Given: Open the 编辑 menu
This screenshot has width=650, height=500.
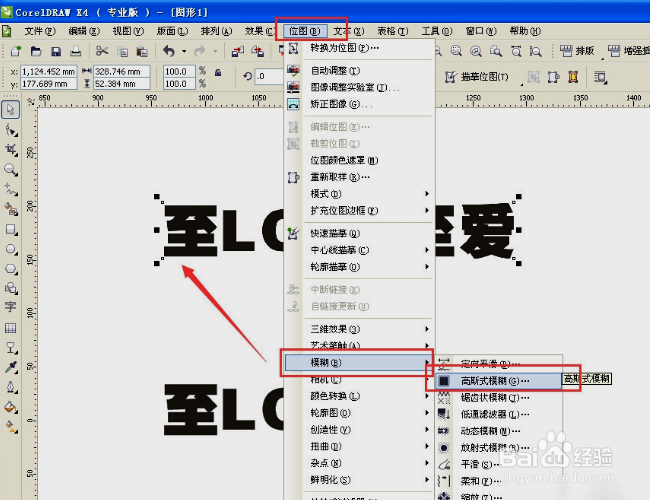Looking at the screenshot, I should tap(84, 31).
